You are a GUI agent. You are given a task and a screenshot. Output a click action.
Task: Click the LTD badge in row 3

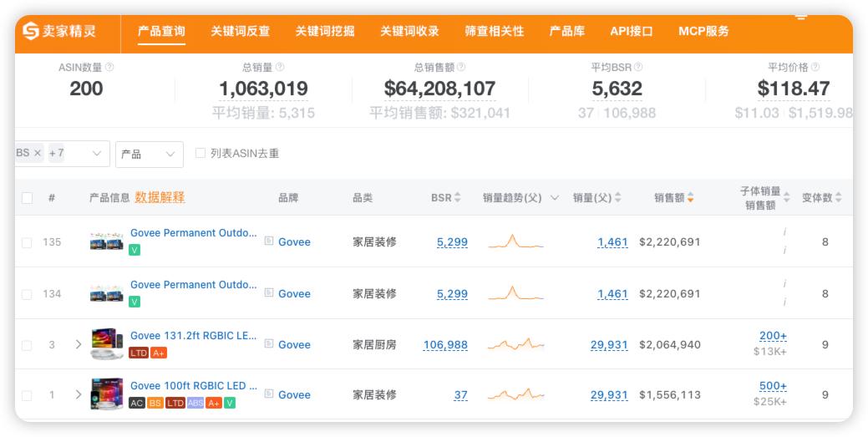[139, 353]
